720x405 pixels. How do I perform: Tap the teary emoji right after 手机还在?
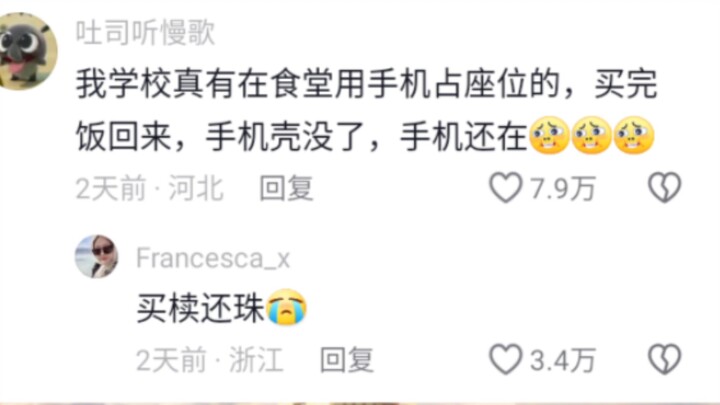(549, 135)
